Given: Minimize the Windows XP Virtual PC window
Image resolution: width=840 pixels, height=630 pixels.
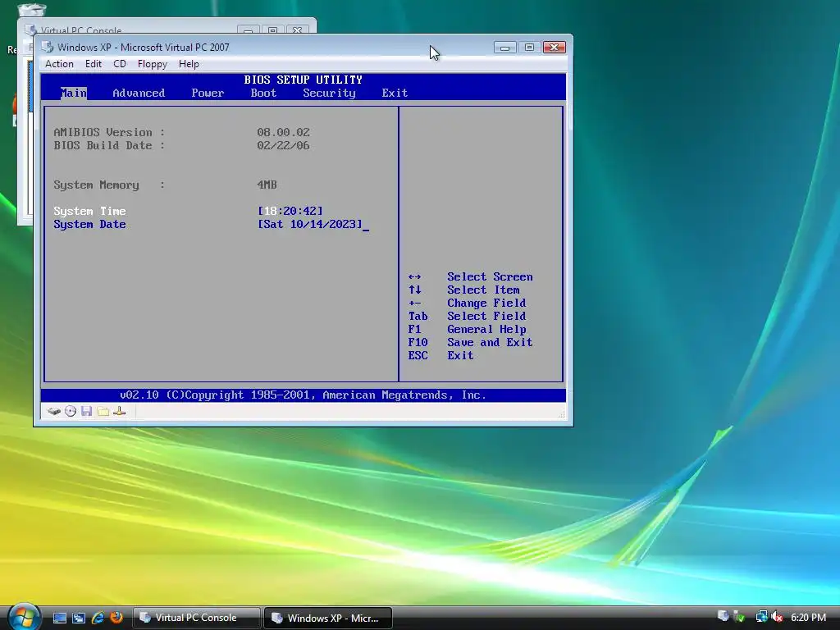Looking at the screenshot, I should 504,48.
